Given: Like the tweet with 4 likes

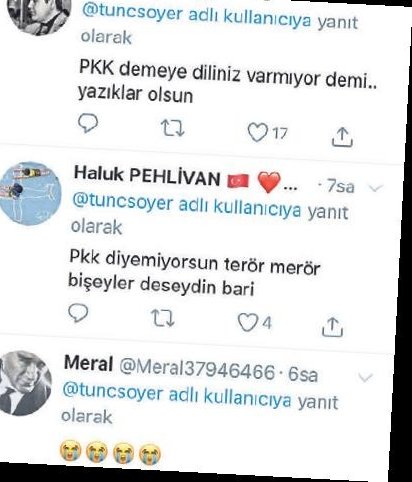Looking at the screenshot, I should click(x=248, y=323).
